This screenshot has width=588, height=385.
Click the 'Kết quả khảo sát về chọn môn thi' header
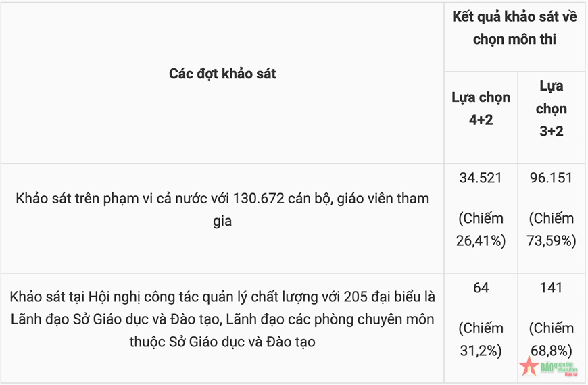(514, 28)
